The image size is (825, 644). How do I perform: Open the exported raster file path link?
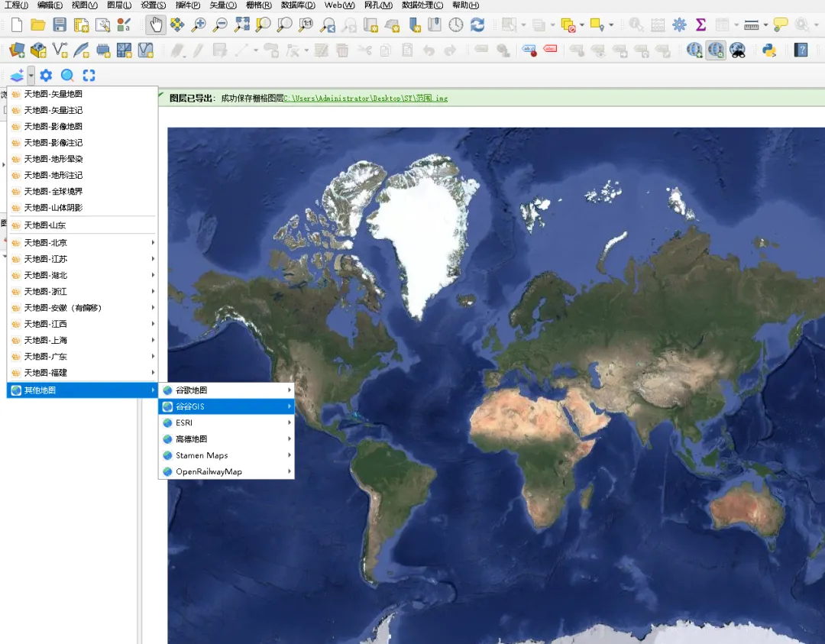click(x=366, y=99)
